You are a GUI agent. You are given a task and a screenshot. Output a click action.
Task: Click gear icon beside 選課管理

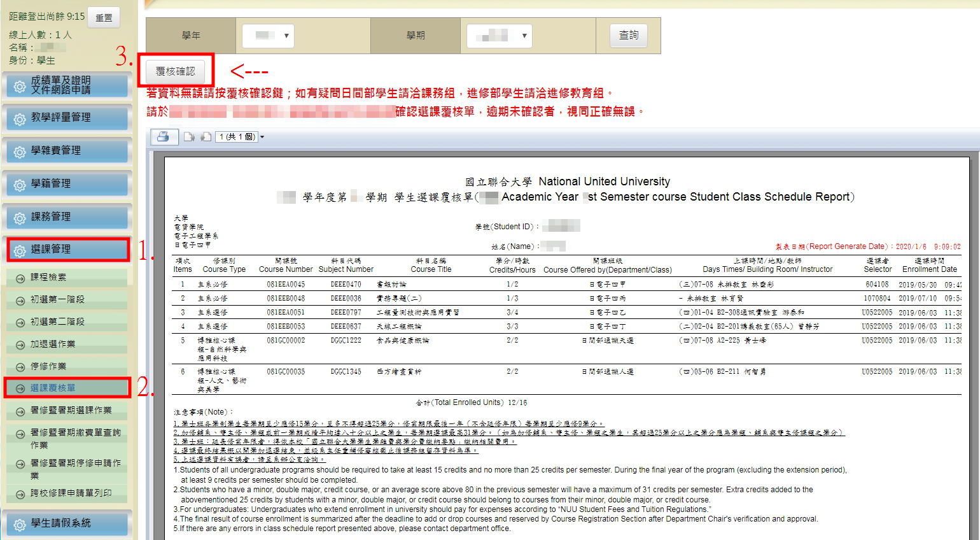[x=20, y=251]
